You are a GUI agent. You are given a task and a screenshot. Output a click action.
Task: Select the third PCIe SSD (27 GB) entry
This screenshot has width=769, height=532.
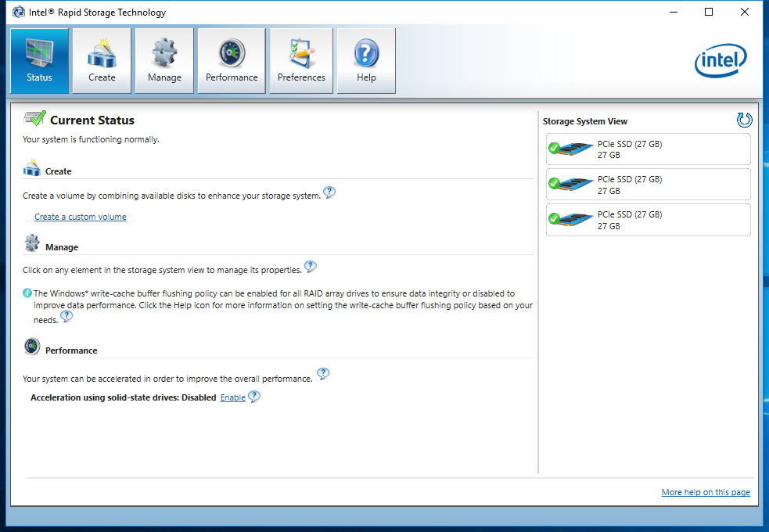[649, 220]
